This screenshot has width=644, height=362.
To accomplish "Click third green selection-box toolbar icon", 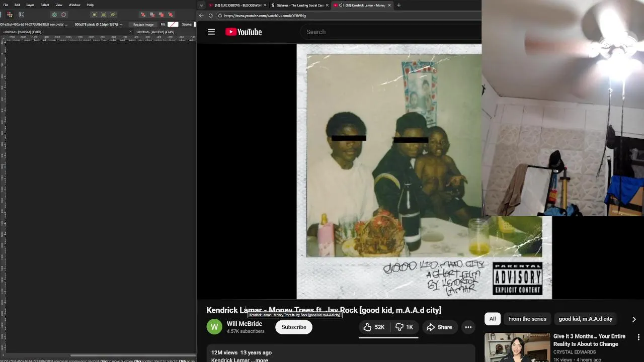I will [x=113, y=15].
